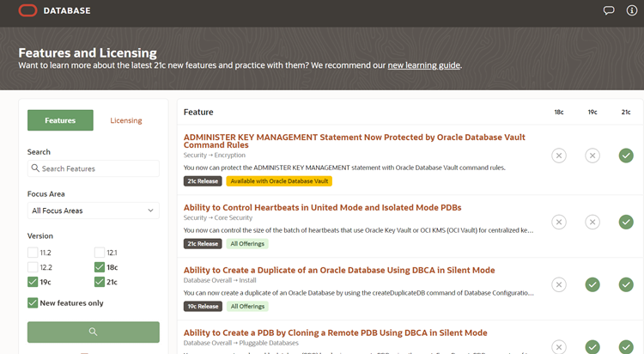
Task: Click 19c checkmark for Duplicate Database row
Action: coord(592,284)
